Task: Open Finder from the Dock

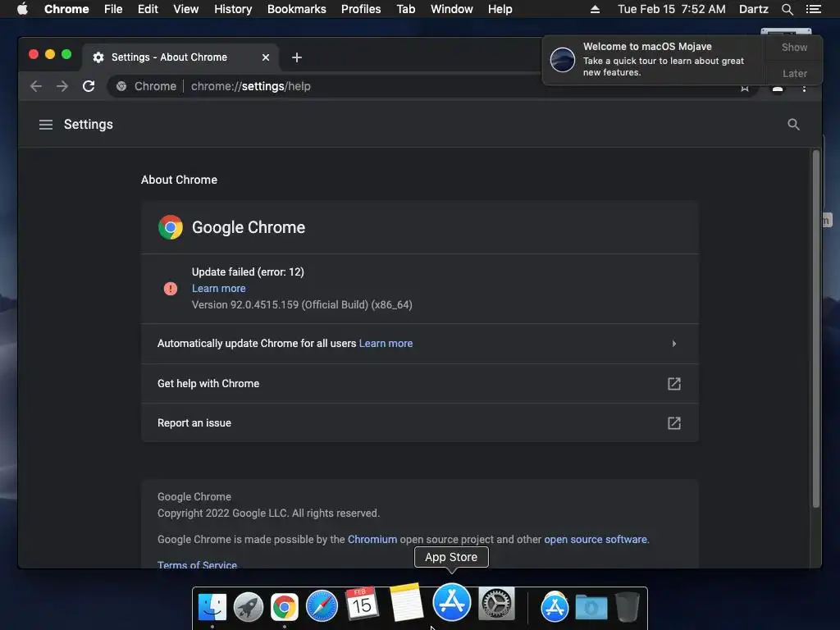Action: pos(212,607)
